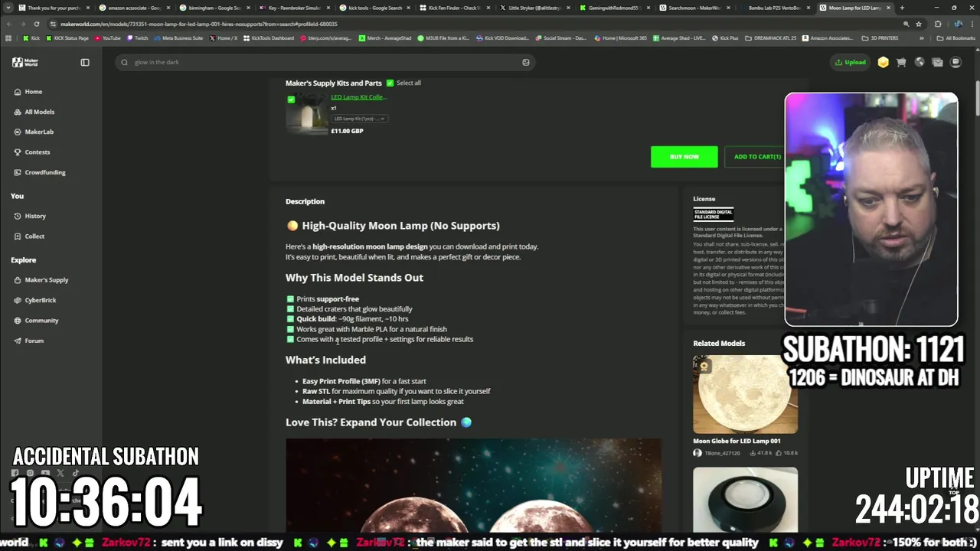Open the '3D PRINTERS' bookmarks folder
980x551 pixels.
880,37
